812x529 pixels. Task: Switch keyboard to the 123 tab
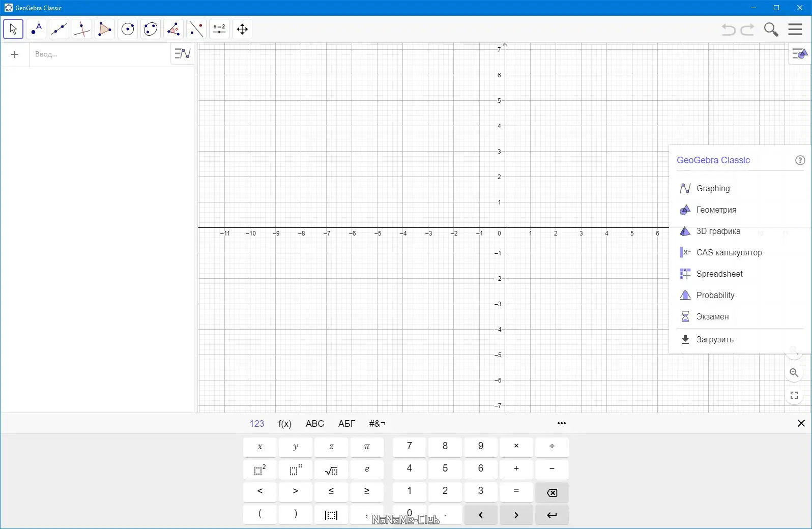click(x=257, y=424)
